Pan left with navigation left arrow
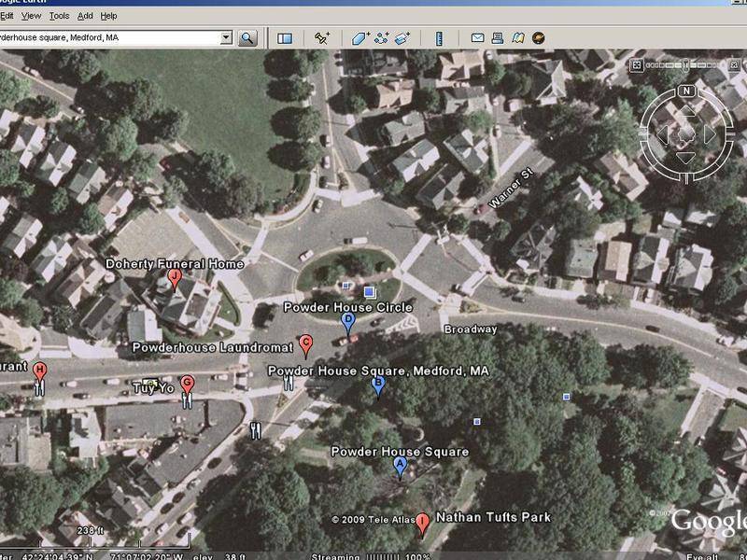This screenshot has height=560, width=747. (x=663, y=134)
